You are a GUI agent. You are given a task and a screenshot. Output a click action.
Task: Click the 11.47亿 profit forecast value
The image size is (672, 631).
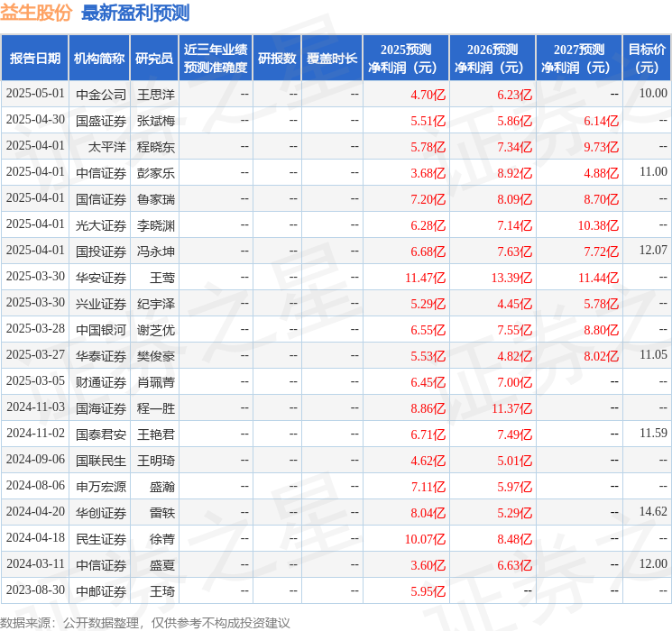click(x=425, y=277)
